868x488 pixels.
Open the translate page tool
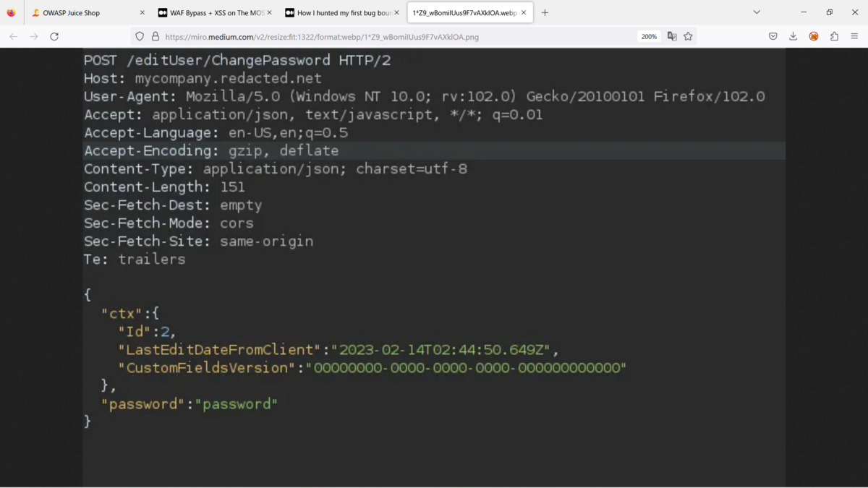673,36
